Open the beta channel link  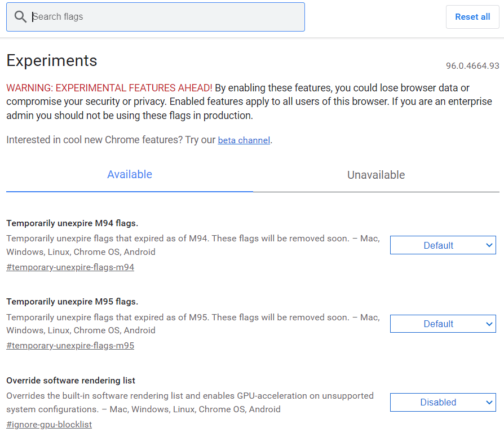click(x=244, y=140)
